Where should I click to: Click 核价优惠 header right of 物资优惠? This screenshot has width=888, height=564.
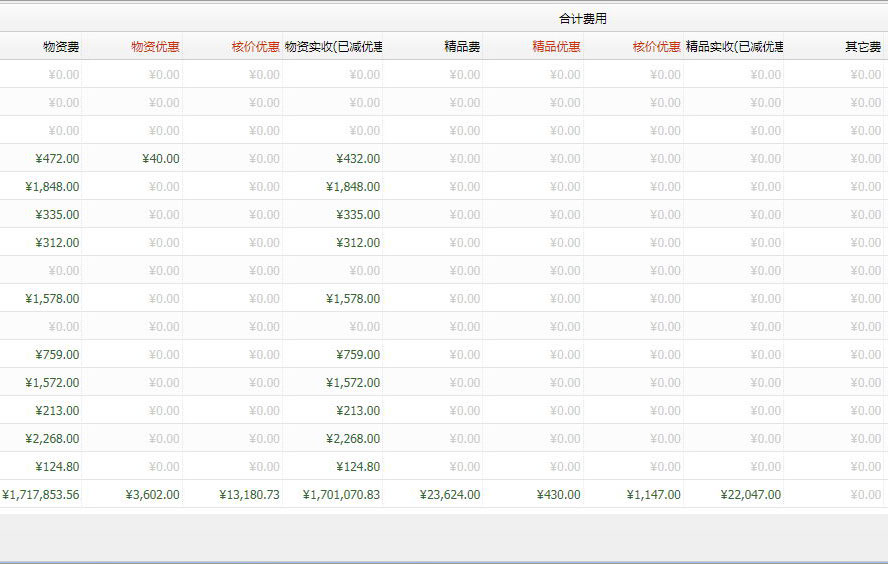pos(255,47)
